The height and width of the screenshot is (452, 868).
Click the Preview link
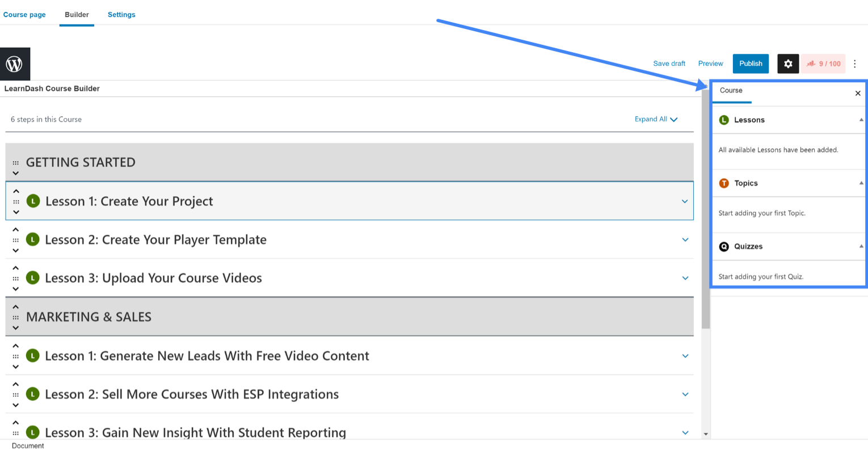[x=710, y=64]
